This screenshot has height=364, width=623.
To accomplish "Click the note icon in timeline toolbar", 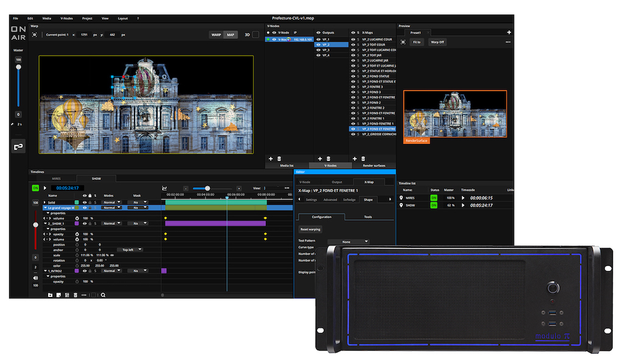I will [x=58, y=295].
